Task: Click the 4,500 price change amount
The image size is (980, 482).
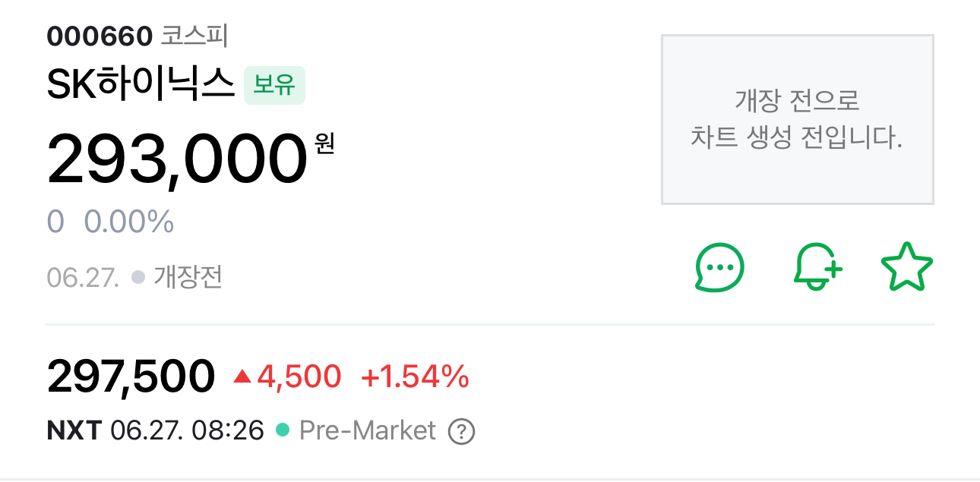Action: click(x=299, y=376)
